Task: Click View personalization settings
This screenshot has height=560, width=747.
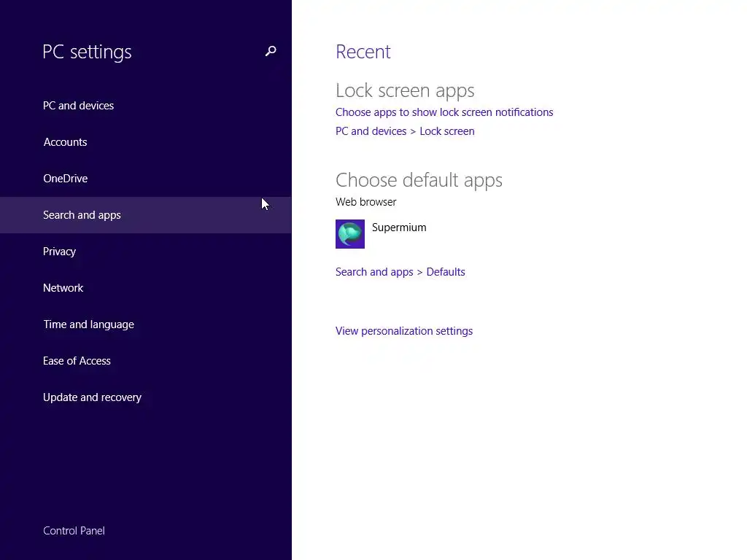Action: (404, 331)
